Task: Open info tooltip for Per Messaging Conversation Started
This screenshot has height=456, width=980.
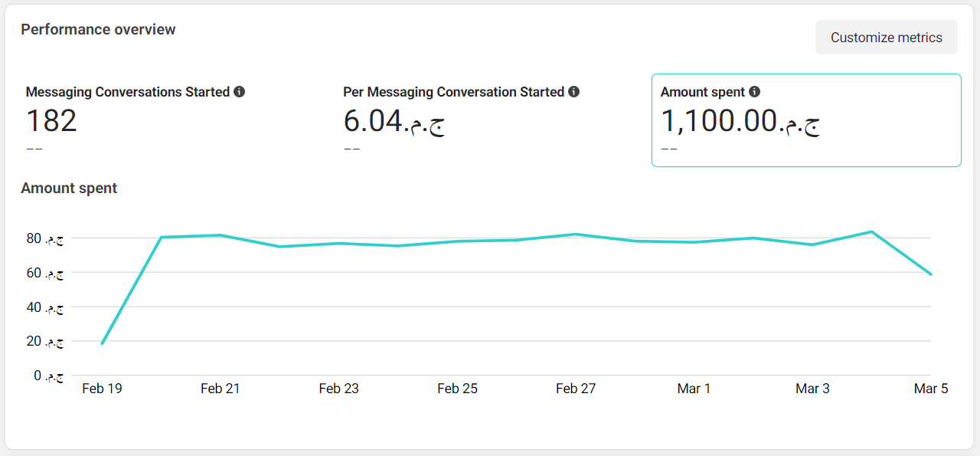Action: (x=574, y=92)
